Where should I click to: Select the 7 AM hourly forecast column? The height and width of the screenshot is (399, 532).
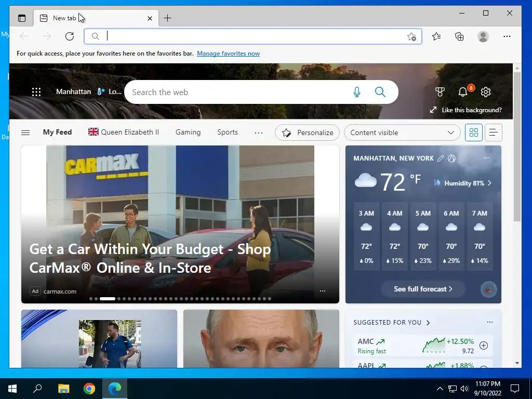pos(480,236)
